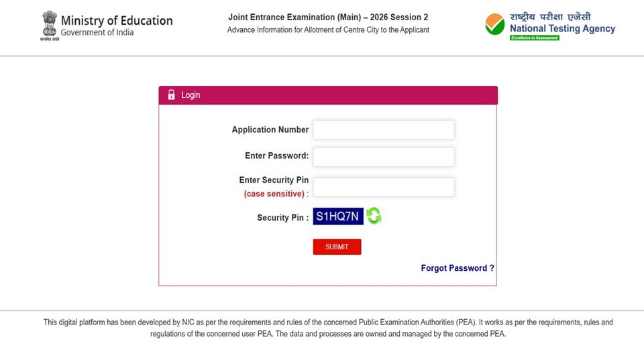
Task: Click the Login header bar title
Action: (x=191, y=95)
